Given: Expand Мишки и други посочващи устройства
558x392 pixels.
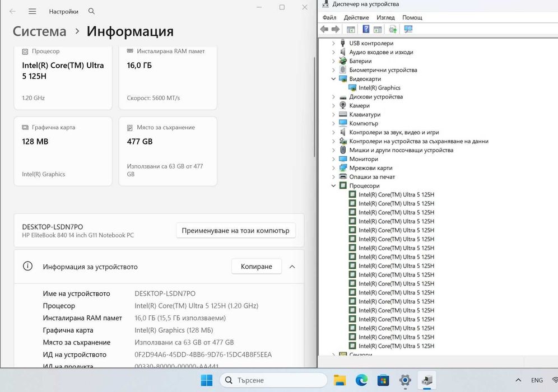Looking at the screenshot, I should tap(333, 150).
